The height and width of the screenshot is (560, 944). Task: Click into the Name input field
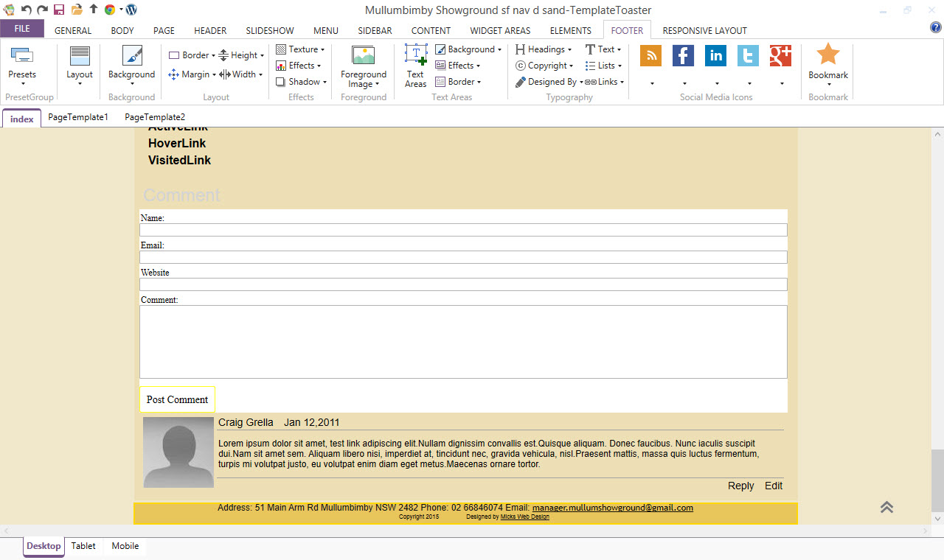463,230
